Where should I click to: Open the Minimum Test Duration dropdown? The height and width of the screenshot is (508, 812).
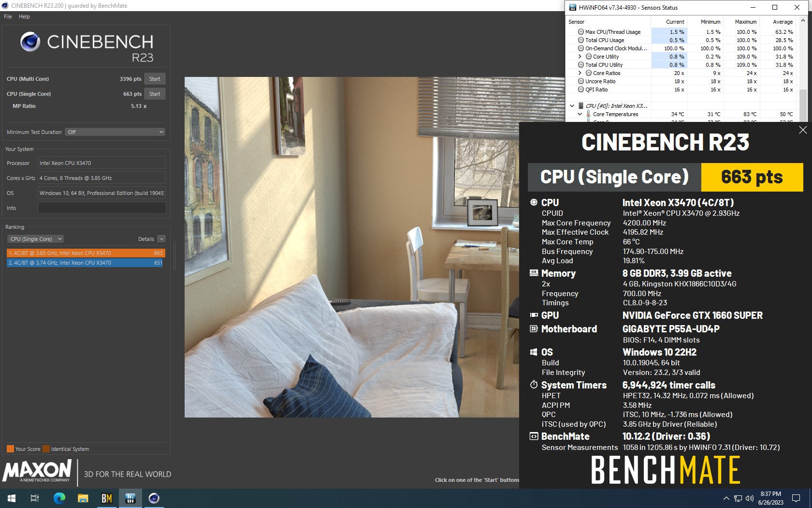[115, 132]
